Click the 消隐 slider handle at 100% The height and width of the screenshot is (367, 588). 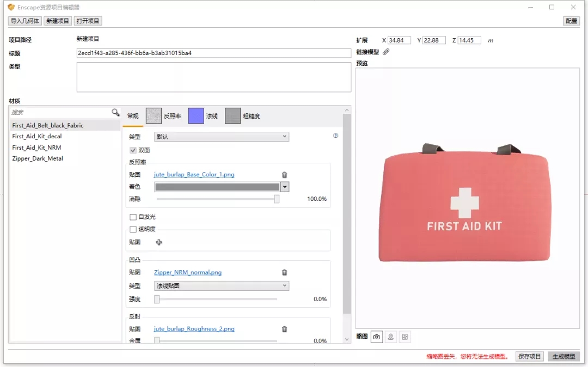point(277,199)
